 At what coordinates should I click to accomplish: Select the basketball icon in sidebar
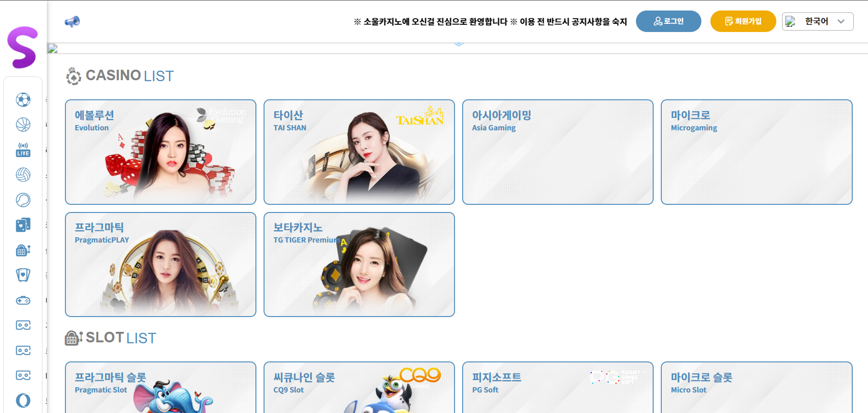point(23,125)
